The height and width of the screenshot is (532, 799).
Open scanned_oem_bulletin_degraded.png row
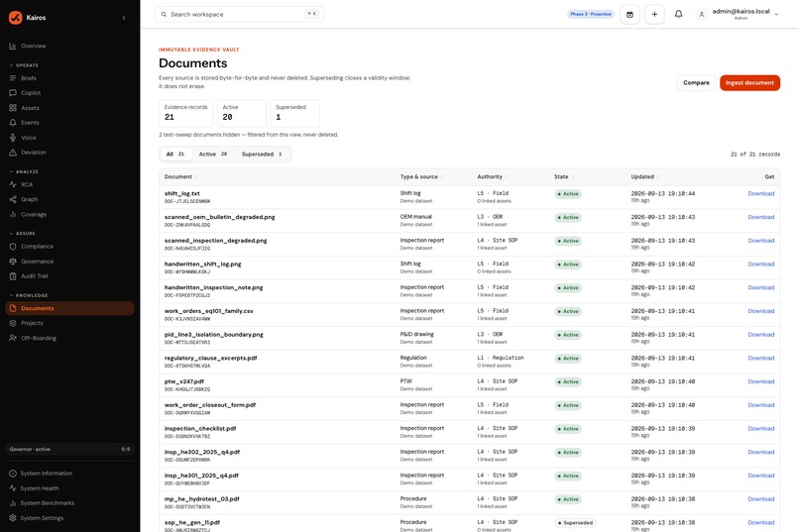tap(469, 221)
